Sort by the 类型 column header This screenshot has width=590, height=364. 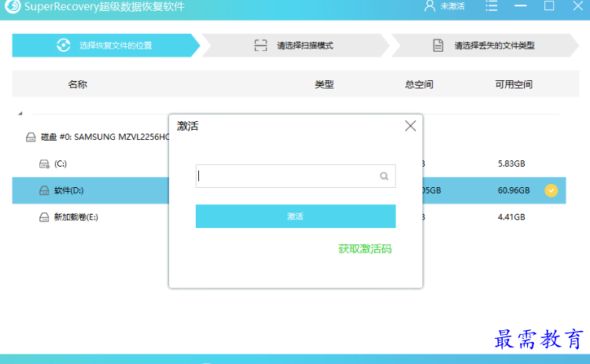(324, 84)
